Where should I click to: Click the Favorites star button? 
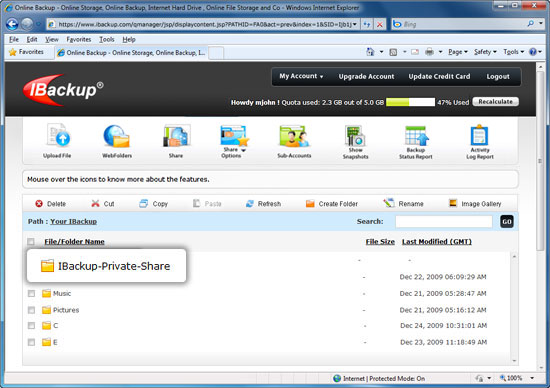[x=26, y=52]
